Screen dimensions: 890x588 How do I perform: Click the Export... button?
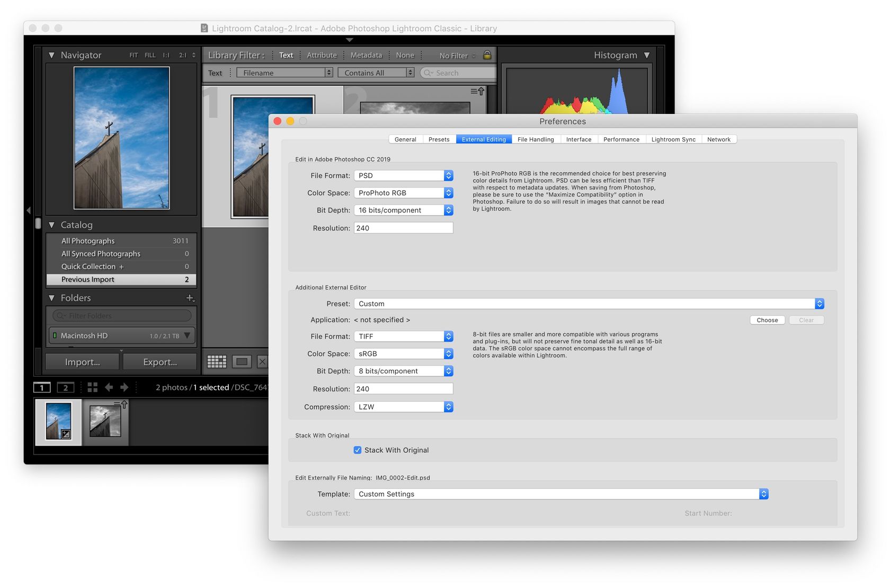160,362
